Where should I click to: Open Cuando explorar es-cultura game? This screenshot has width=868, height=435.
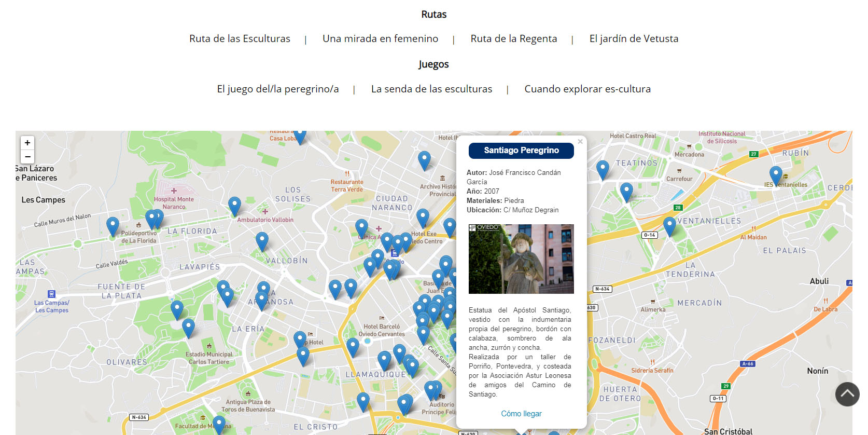click(x=587, y=89)
